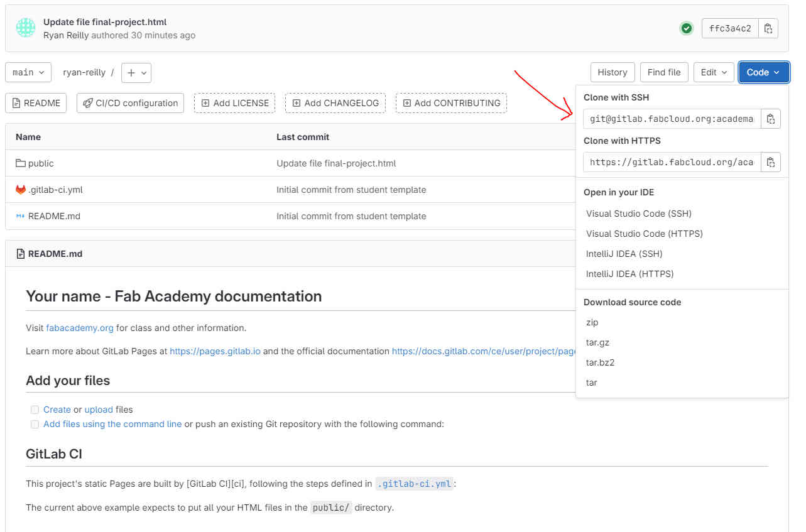Screen dimensions: 806x532
Task: Open the main branch dropdown
Action: (x=28, y=72)
